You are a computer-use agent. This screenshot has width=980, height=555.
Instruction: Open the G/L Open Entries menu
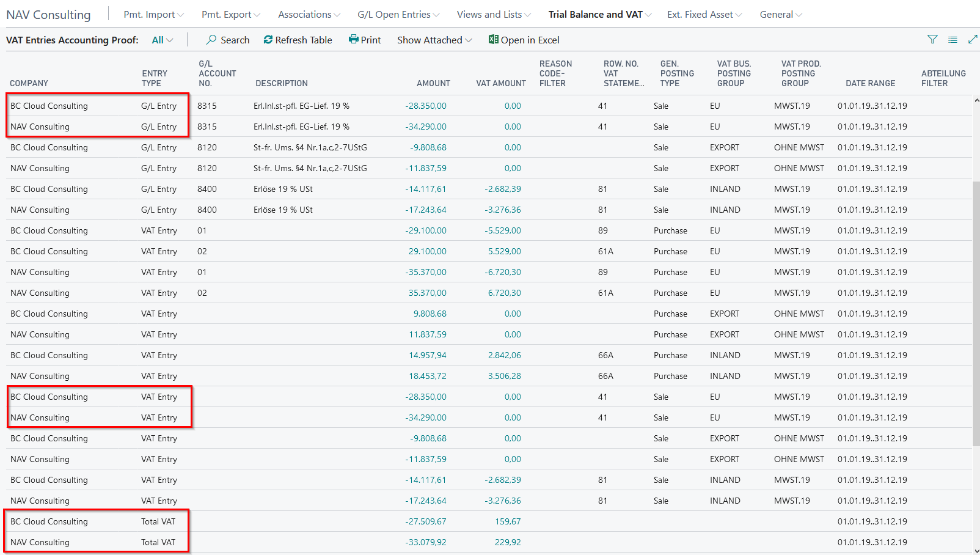click(x=398, y=15)
